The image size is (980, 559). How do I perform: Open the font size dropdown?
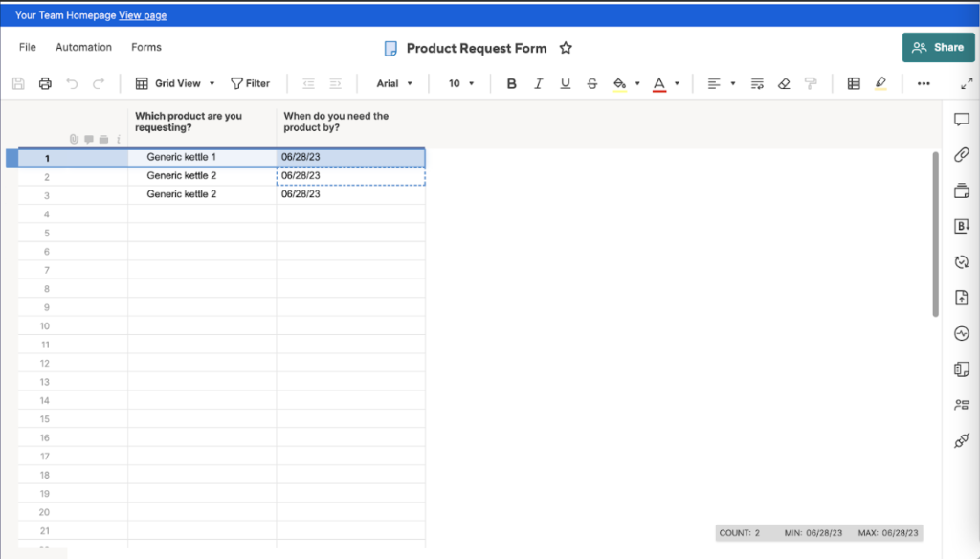tap(459, 83)
